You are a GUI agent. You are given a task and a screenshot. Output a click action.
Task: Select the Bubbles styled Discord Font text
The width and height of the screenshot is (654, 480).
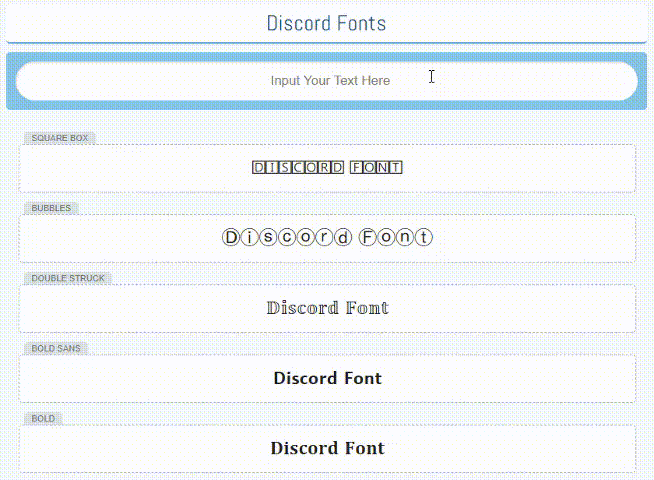pos(327,238)
